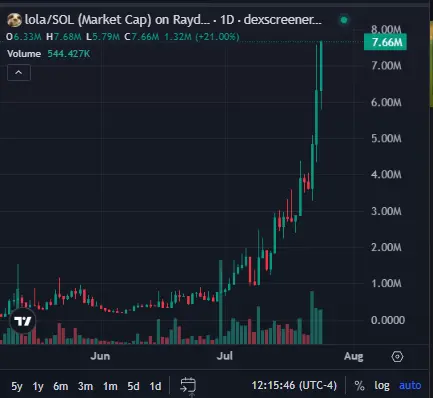The width and height of the screenshot is (433, 398).
Task: Select the 1m time range
Action: click(x=110, y=386)
